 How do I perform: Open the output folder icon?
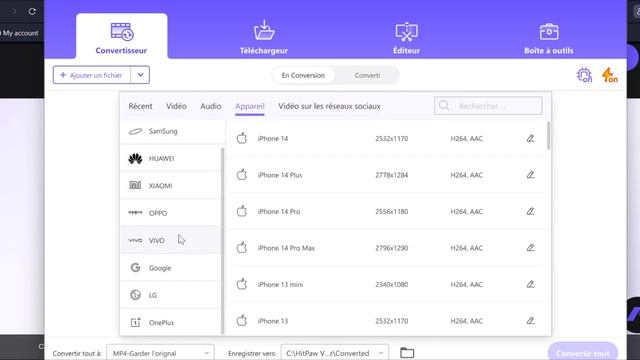(x=407, y=353)
